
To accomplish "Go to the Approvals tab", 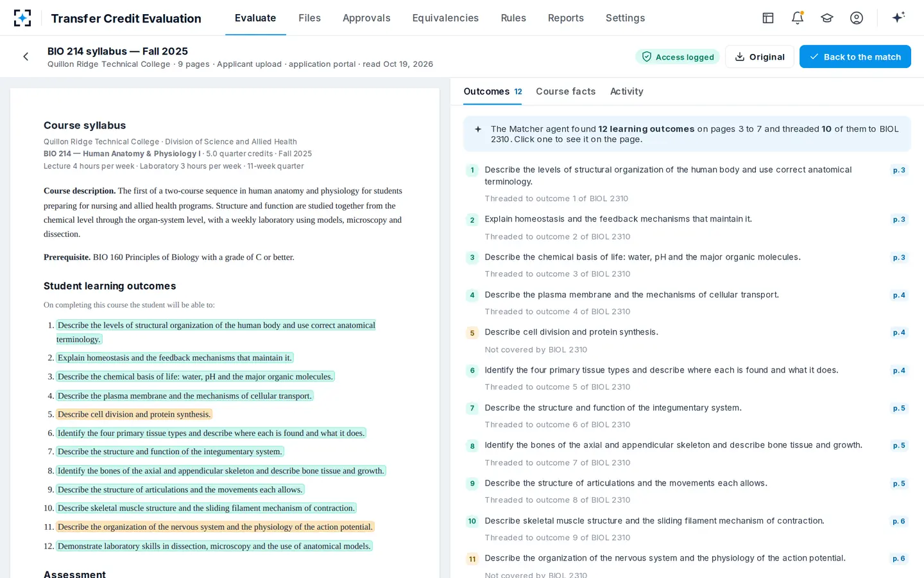I will tap(366, 18).
